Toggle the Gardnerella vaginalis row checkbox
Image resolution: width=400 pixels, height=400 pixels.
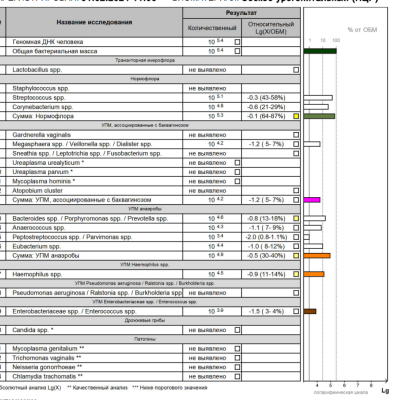(x=296, y=135)
